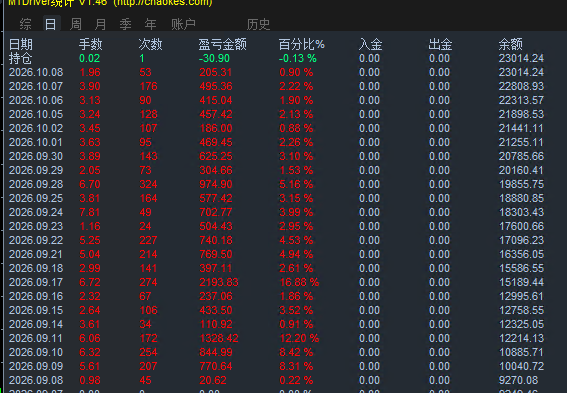Click the 5.16 % percentage value
The width and height of the screenshot is (567, 393).
point(296,184)
